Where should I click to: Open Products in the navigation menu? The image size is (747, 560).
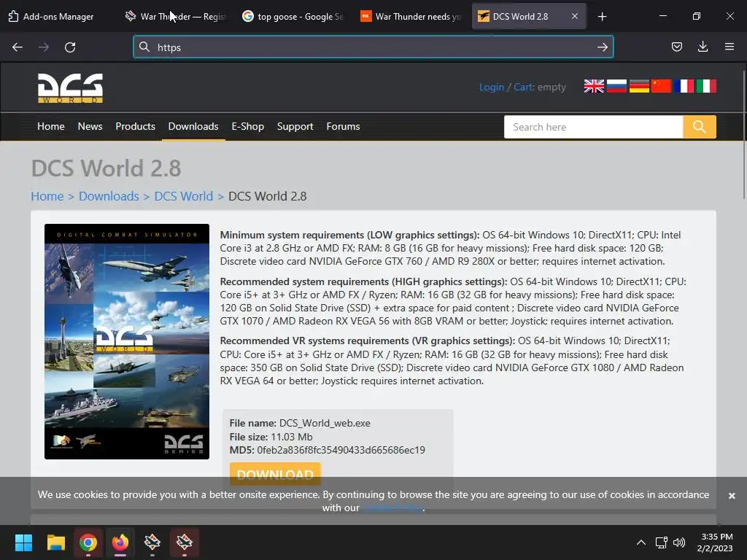click(x=135, y=126)
